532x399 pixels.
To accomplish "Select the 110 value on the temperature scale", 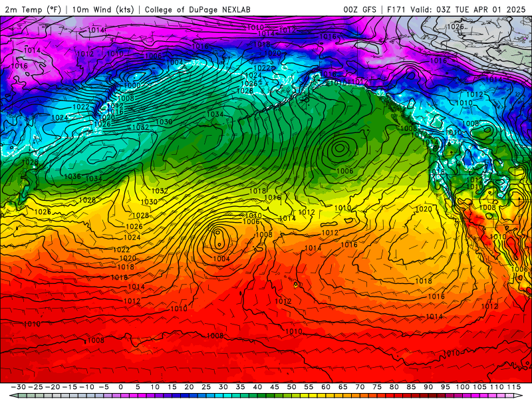I will [497, 387].
